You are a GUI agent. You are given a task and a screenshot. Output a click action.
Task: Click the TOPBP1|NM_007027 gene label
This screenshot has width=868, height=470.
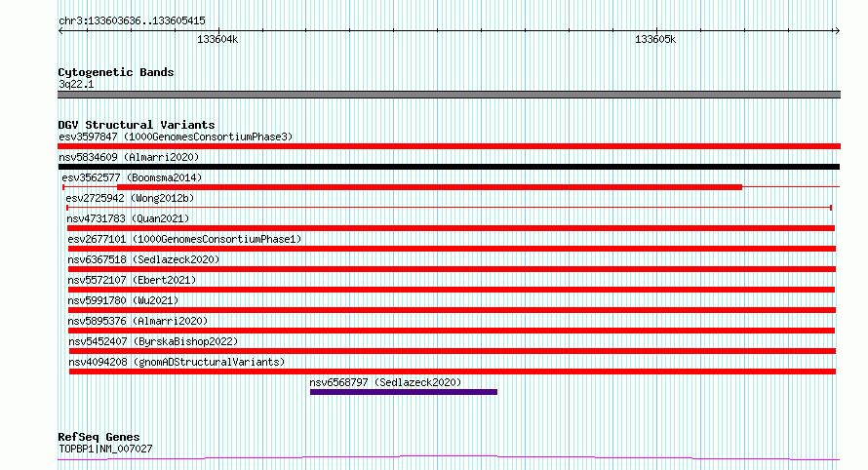[105, 449]
